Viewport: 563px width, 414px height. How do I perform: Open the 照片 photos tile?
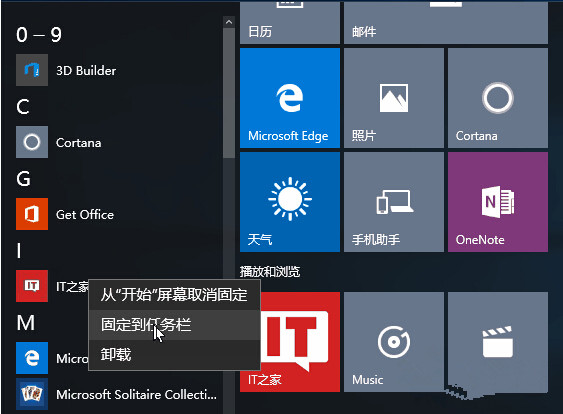point(394,98)
